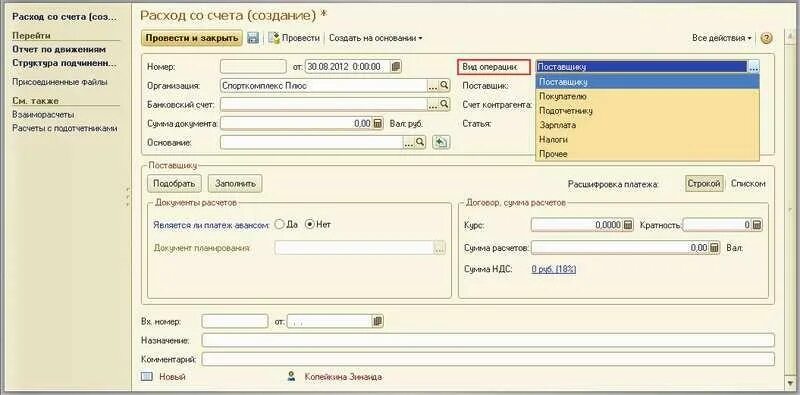
Task: Click the Заполнить button
Action: pos(235,183)
